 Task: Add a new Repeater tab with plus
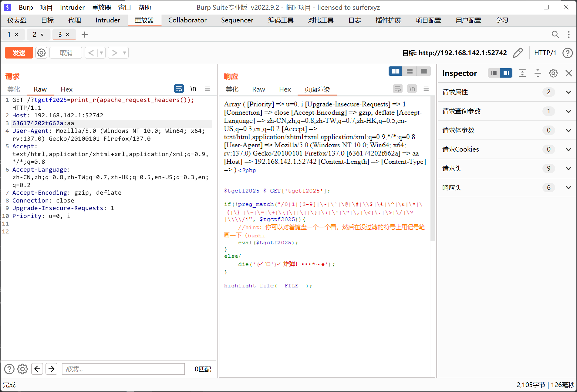[85, 35]
